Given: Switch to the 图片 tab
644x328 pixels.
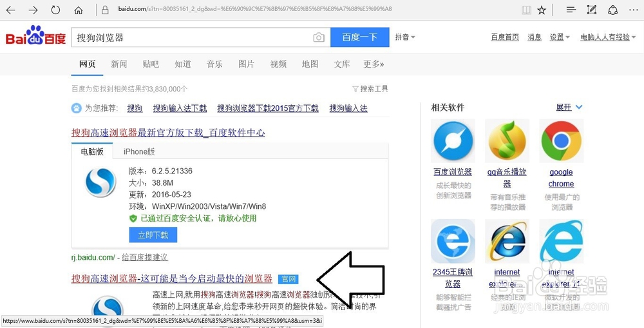Looking at the screenshot, I should pyautogui.click(x=247, y=64).
